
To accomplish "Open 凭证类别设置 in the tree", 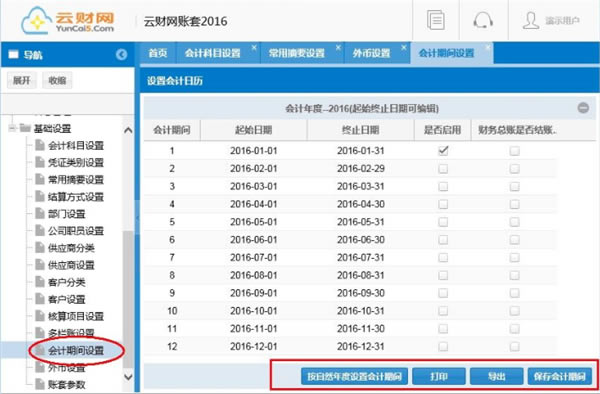I will pyautogui.click(x=76, y=163).
